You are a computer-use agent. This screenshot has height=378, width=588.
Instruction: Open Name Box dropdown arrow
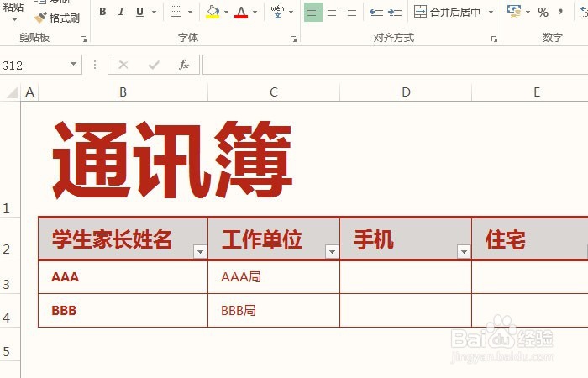point(74,64)
